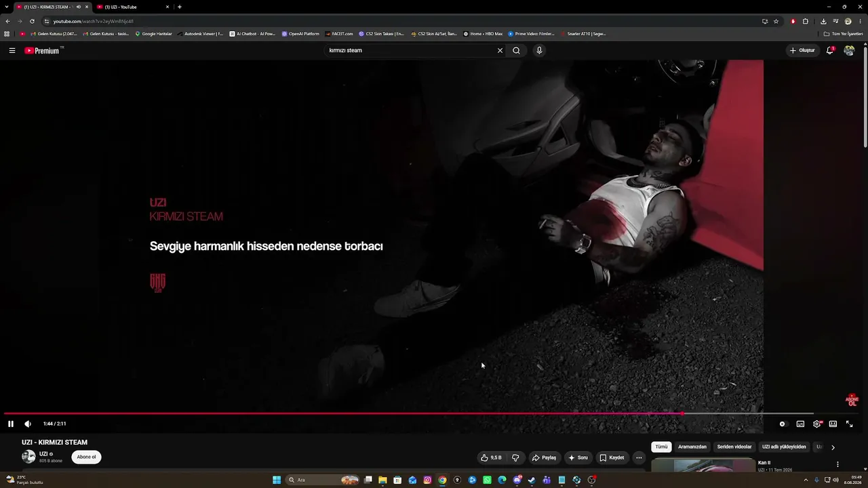Open the Chrome apps grid shortcut
The height and width of the screenshot is (488, 868).
click(7, 33)
